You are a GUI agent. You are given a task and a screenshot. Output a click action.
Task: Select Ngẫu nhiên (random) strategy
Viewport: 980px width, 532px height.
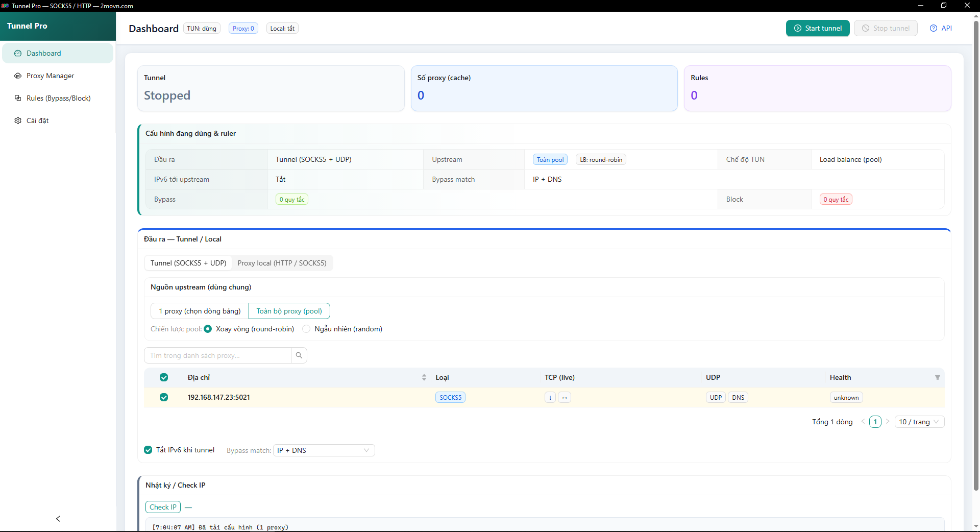click(x=306, y=329)
